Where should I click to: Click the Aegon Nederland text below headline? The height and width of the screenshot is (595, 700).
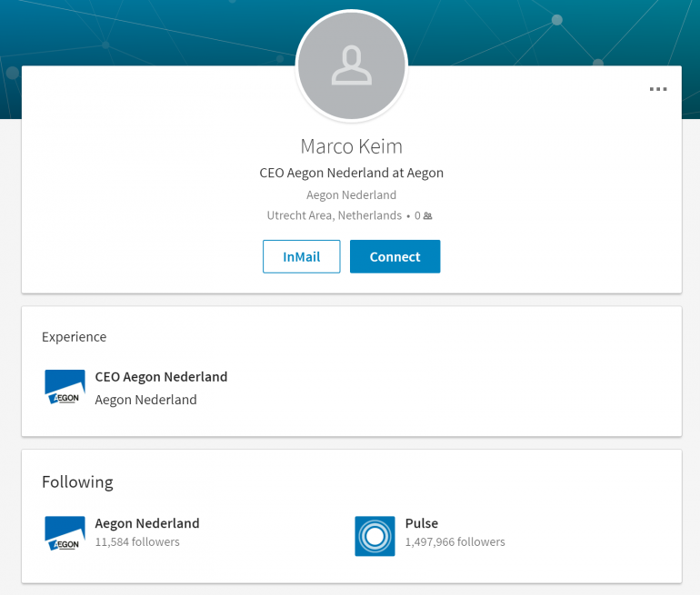[351, 195]
